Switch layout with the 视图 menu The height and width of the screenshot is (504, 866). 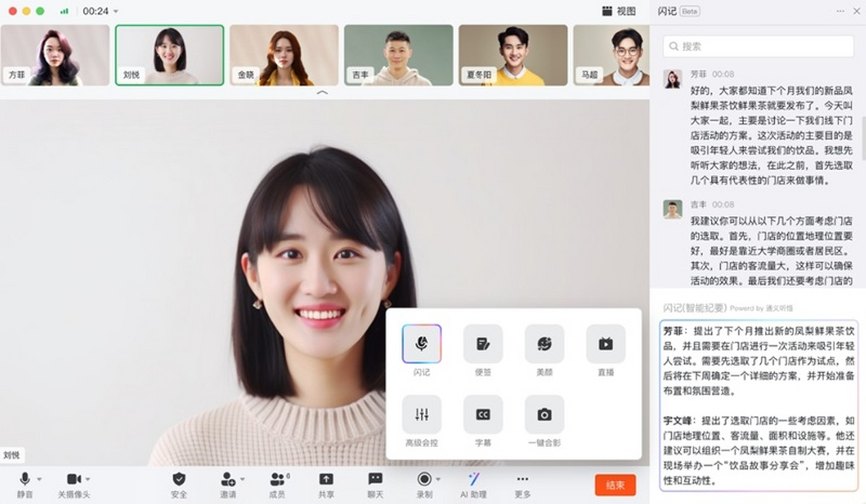coord(618,12)
